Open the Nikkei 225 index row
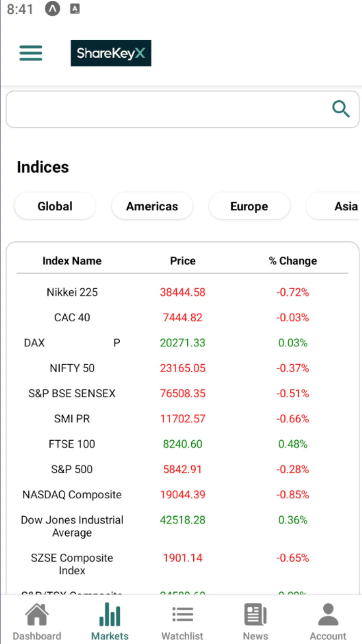 [x=72, y=292]
